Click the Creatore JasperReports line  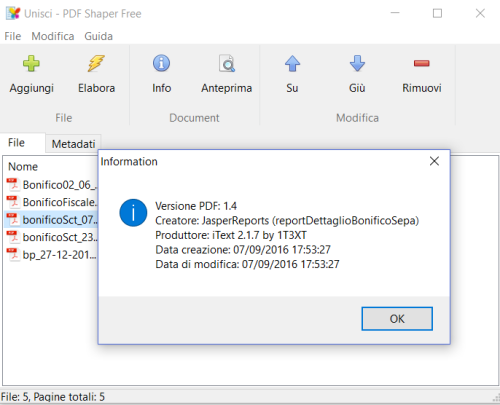pos(287,221)
